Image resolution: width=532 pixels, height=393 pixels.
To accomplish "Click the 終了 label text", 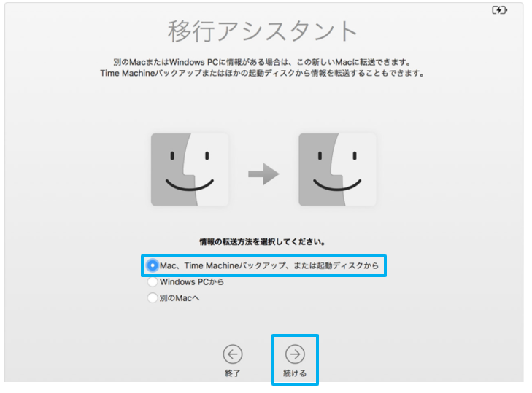I will point(233,373).
